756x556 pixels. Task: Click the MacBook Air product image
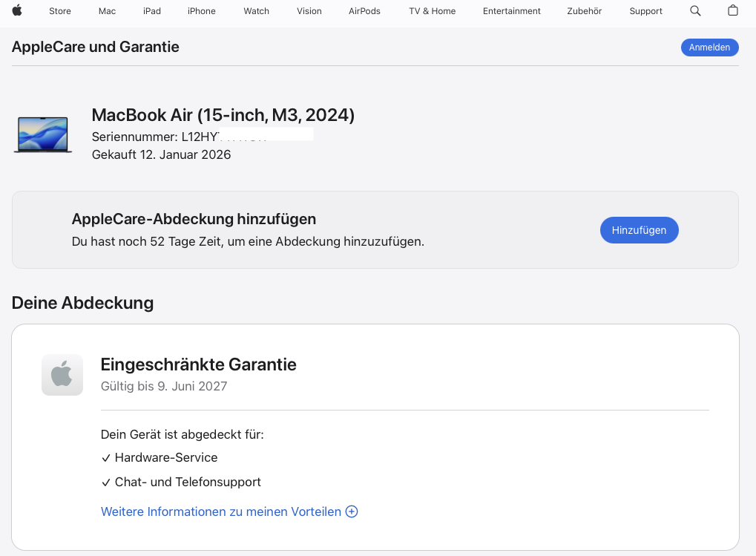tap(43, 134)
